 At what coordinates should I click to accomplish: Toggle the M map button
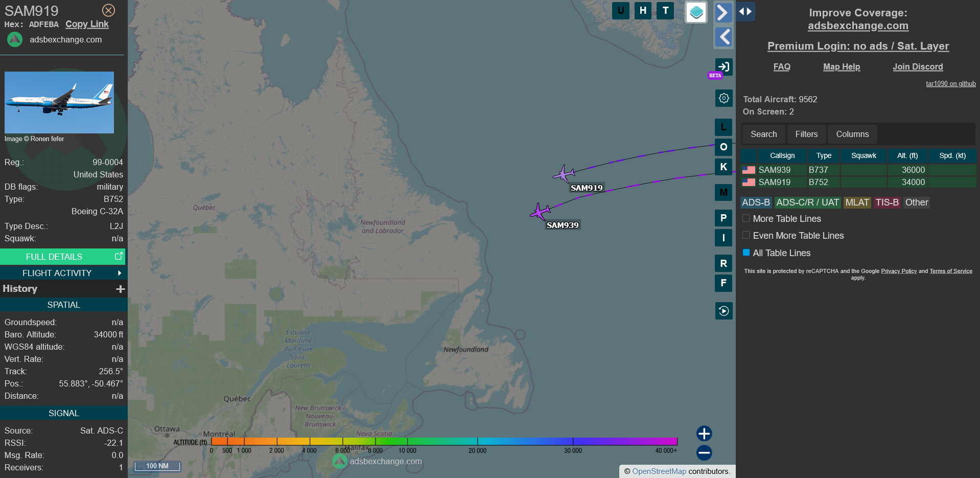click(x=724, y=192)
